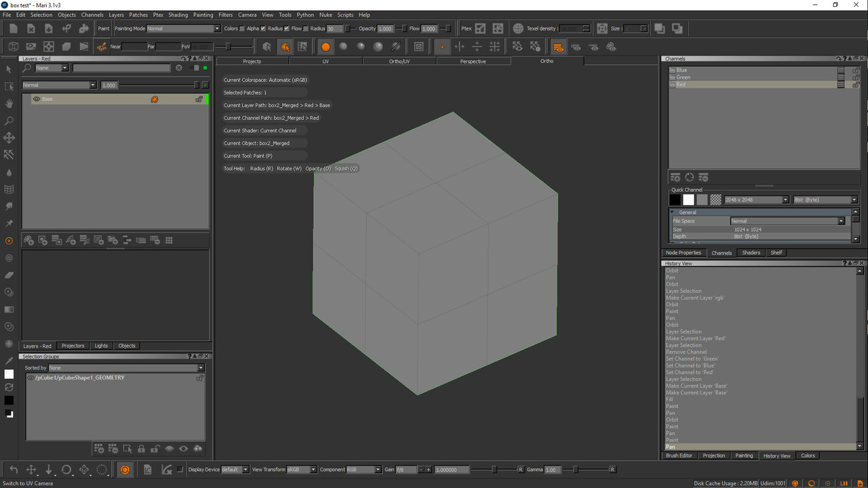Pick the Blur droplet tool
The height and width of the screenshot is (488, 868).
(x=9, y=172)
